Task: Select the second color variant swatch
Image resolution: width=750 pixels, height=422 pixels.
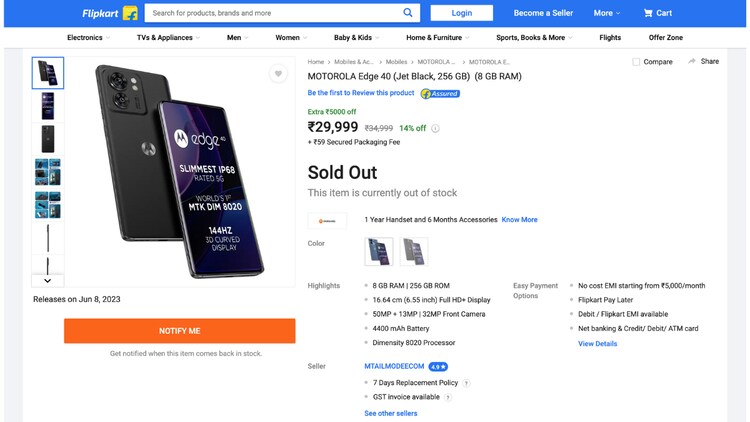Action: point(414,251)
